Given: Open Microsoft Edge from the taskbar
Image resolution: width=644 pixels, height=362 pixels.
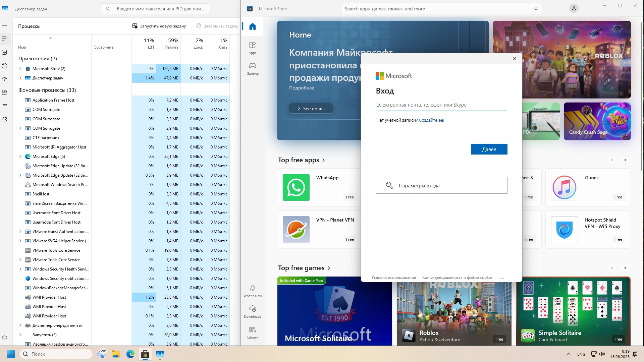Looking at the screenshot, I should click(130, 354).
